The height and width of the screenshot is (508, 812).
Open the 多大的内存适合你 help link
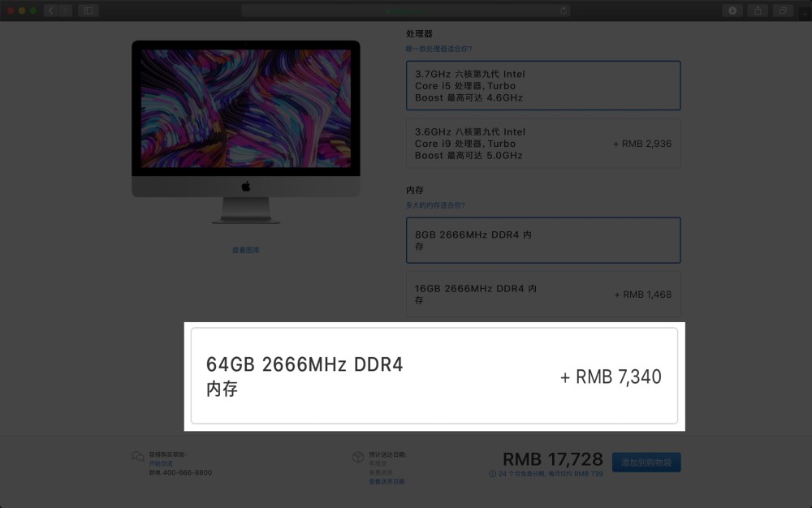[x=435, y=205]
